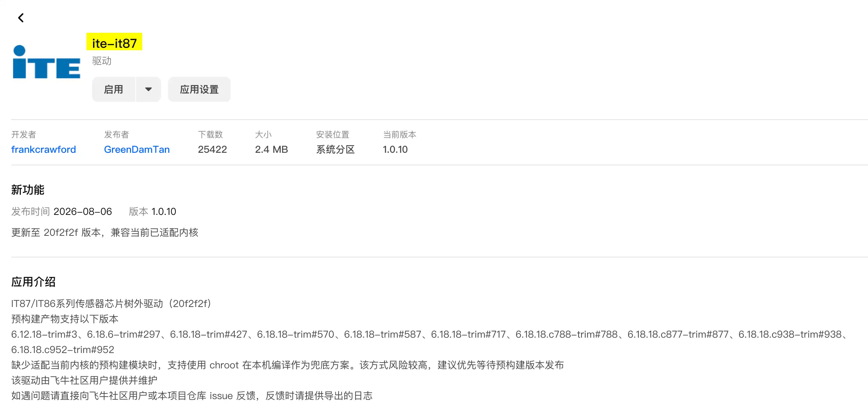The width and height of the screenshot is (868, 420).
Task: Click the 更新至 20f2f2f changelog line
Action: pos(105,233)
